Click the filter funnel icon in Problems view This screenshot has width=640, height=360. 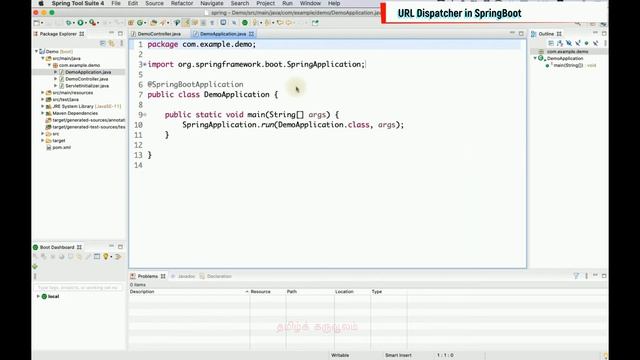pos(576,276)
